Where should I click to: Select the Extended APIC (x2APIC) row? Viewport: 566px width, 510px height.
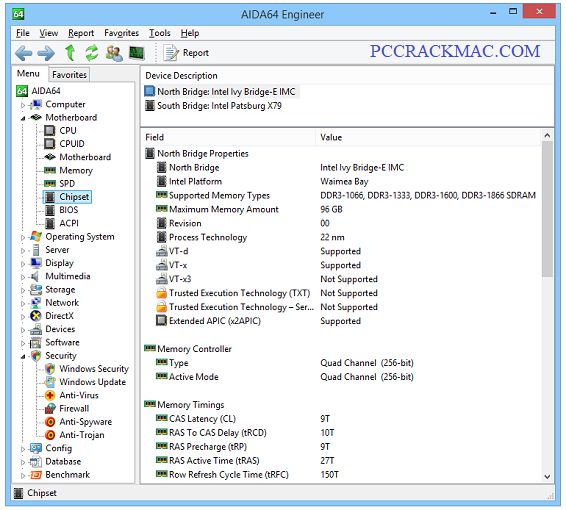tap(341, 321)
